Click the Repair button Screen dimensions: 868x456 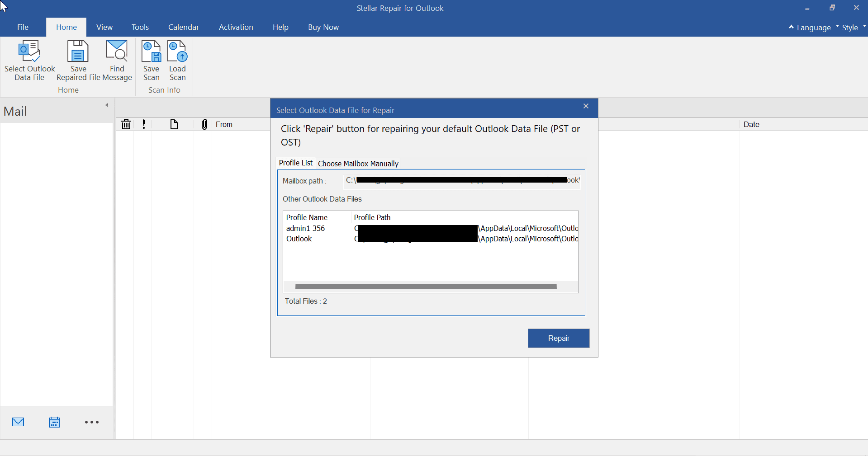click(x=559, y=338)
